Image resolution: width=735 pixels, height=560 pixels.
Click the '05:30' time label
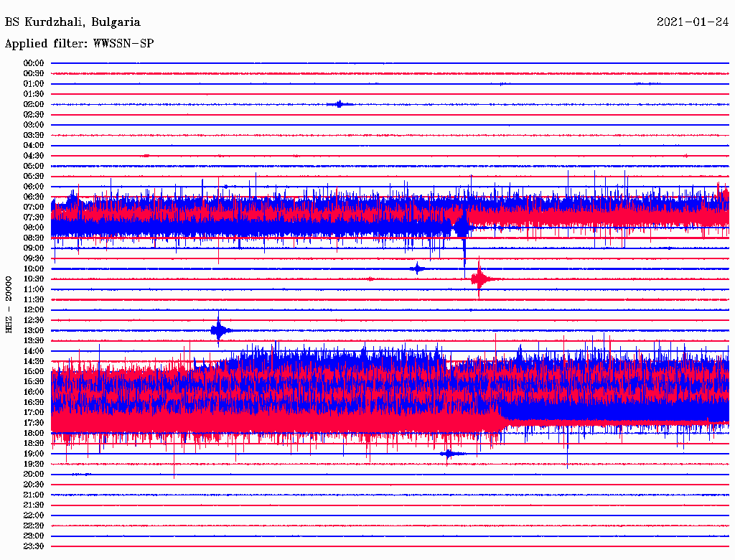click(34, 177)
